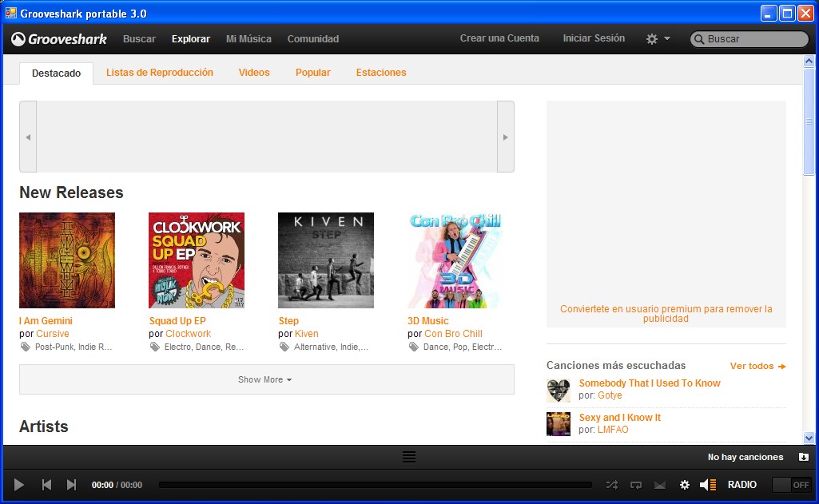Viewport: 819px width, 504px height.
Task: Toggle repeat mode
Action: pyautogui.click(x=636, y=485)
